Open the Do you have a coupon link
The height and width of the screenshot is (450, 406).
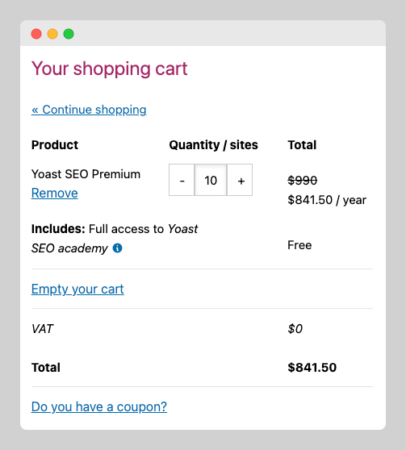pyautogui.click(x=99, y=407)
